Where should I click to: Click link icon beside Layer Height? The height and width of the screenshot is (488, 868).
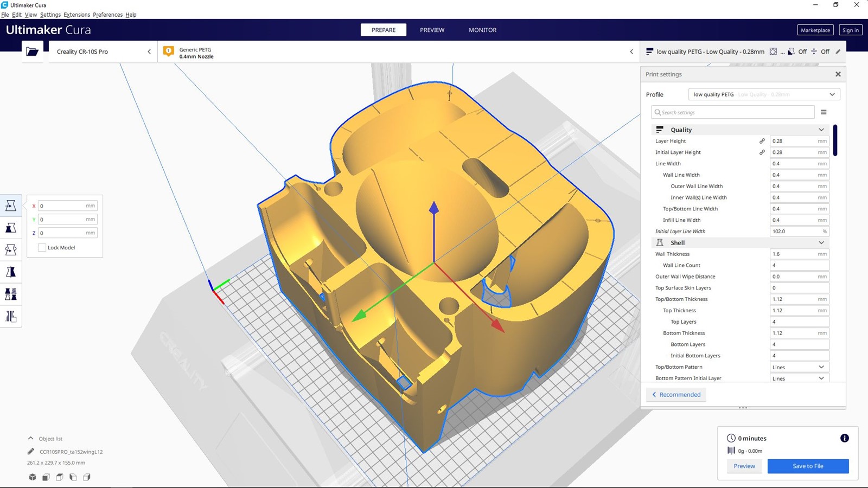(x=762, y=141)
